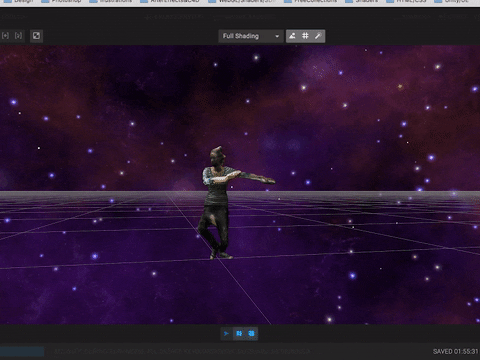Click the first bracketed arrow panel icon
Viewport: 480px width, 360px height.
(5, 36)
